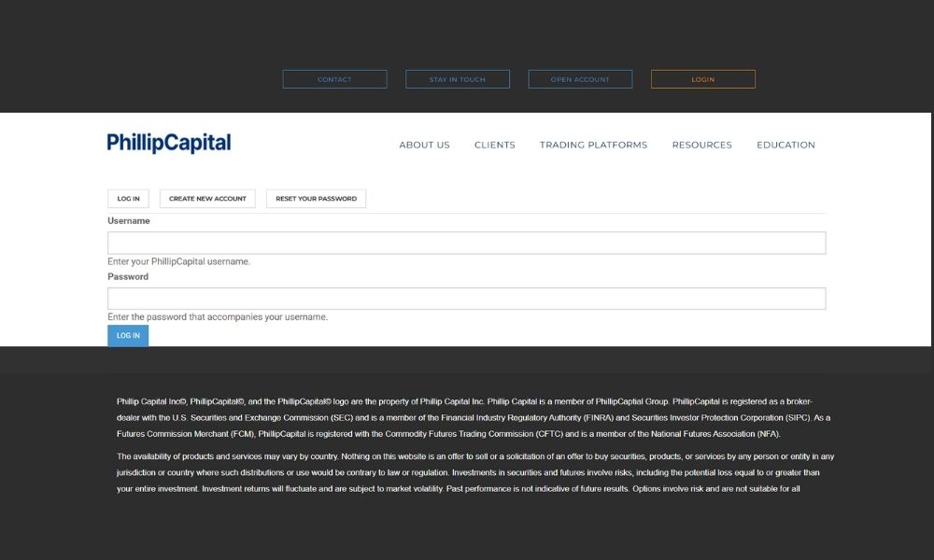Open the RESOURCES menu
934x560 pixels.
point(701,145)
